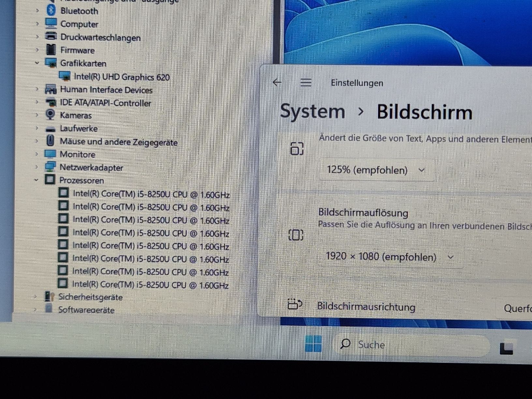The image size is (532, 399).
Task: Open the 1920 × 1080 resolution dropdown
Action: pyautogui.click(x=390, y=257)
